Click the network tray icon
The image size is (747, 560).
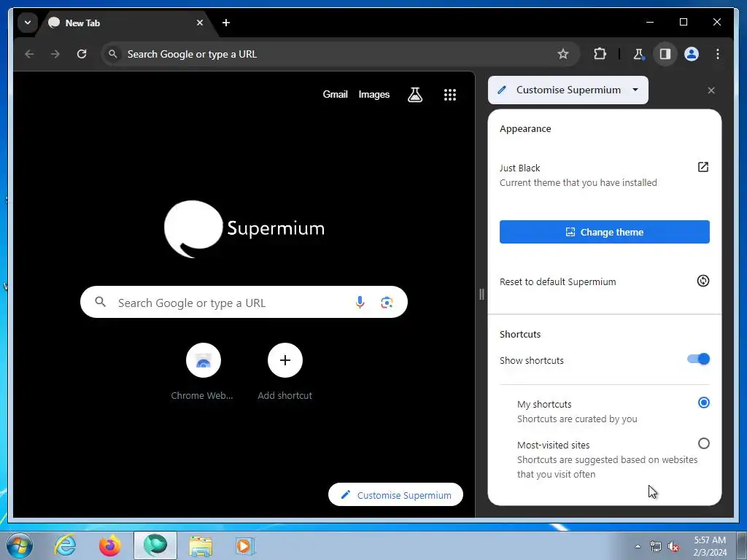pos(656,547)
